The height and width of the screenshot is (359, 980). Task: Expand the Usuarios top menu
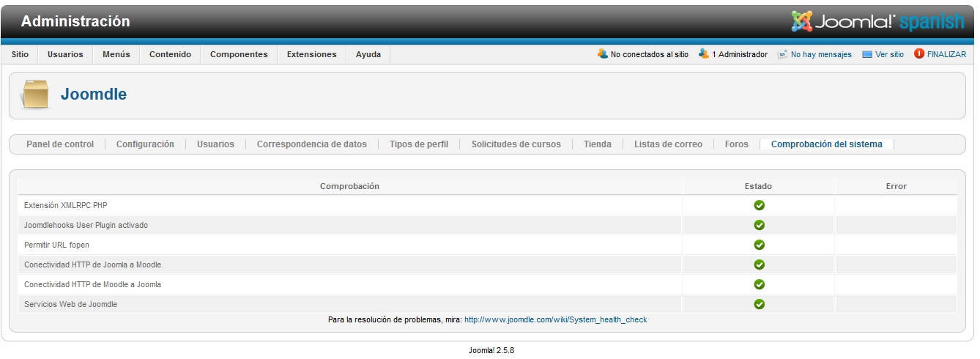[65, 54]
